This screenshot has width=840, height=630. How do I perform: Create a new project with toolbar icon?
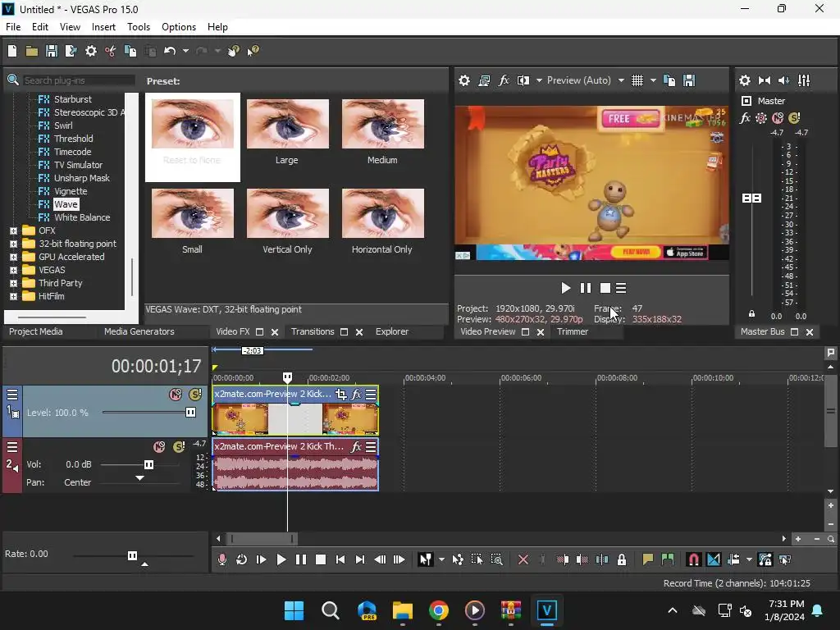[12, 51]
